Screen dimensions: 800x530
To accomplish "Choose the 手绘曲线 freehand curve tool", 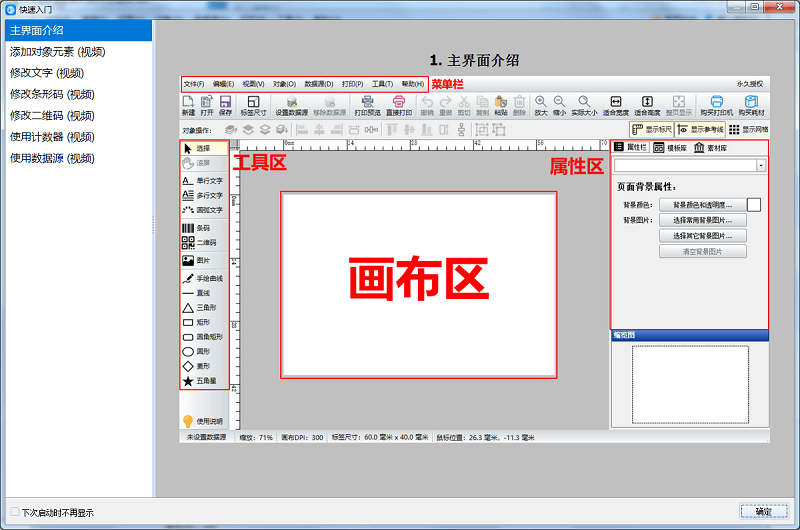I will pyautogui.click(x=201, y=277).
